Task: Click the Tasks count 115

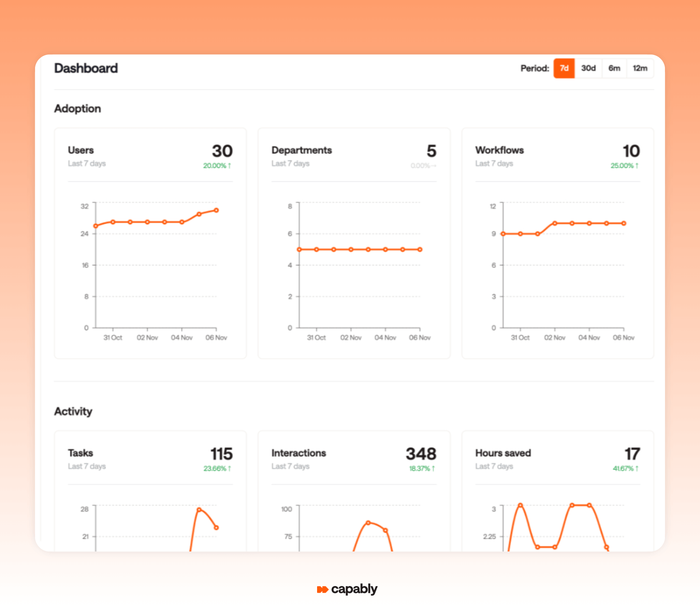Action: [221, 454]
